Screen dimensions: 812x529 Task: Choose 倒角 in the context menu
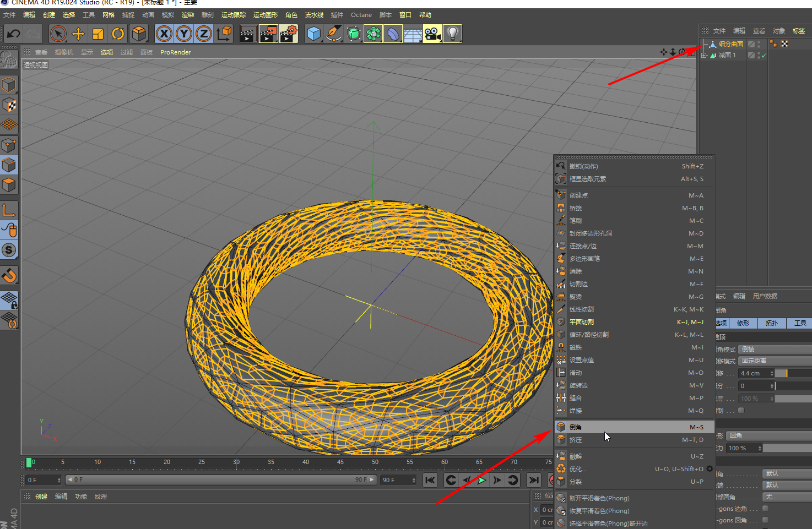point(635,427)
